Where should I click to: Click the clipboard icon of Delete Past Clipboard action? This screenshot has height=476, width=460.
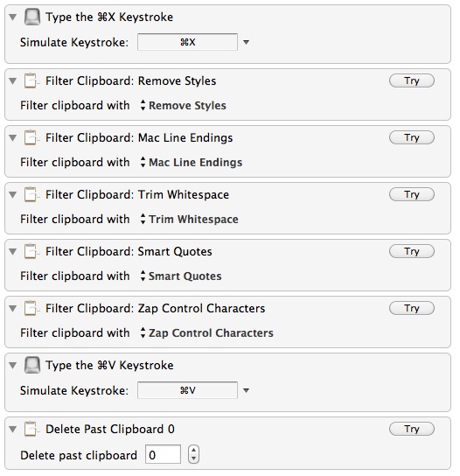31,430
